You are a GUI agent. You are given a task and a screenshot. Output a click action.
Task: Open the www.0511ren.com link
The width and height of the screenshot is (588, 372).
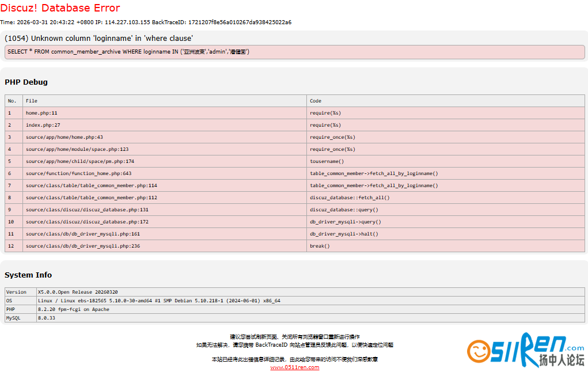[x=295, y=367]
